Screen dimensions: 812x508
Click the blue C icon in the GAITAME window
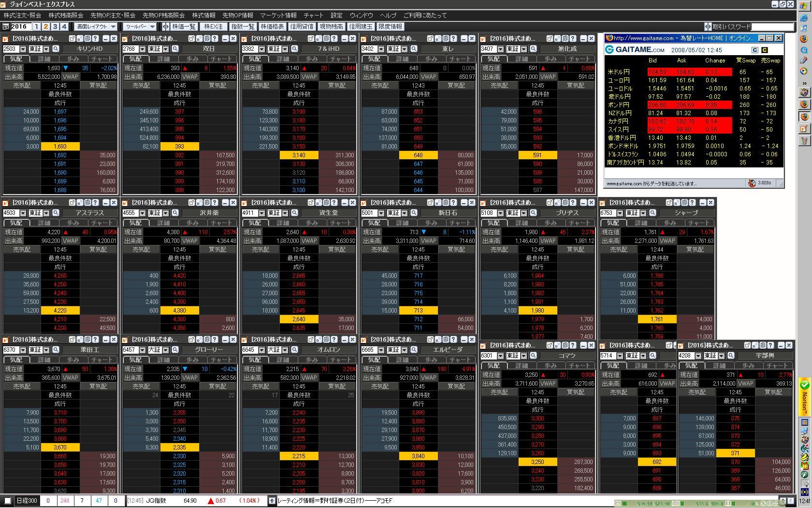pos(755,50)
